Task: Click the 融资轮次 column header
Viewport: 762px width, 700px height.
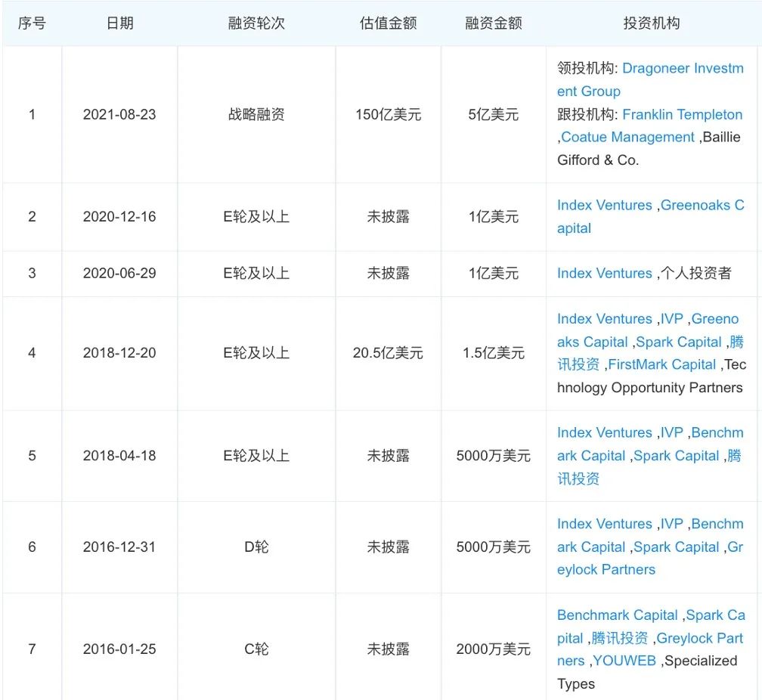Action: coord(256,23)
